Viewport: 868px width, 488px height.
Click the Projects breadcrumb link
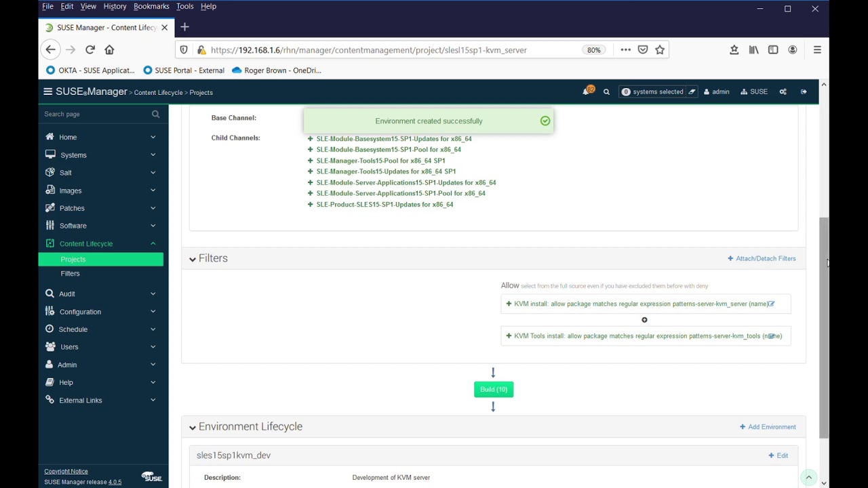point(201,93)
